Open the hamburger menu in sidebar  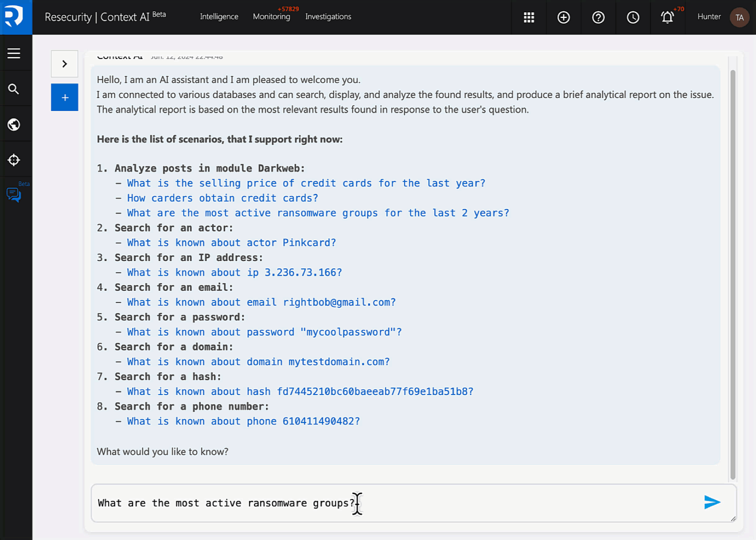[14, 53]
